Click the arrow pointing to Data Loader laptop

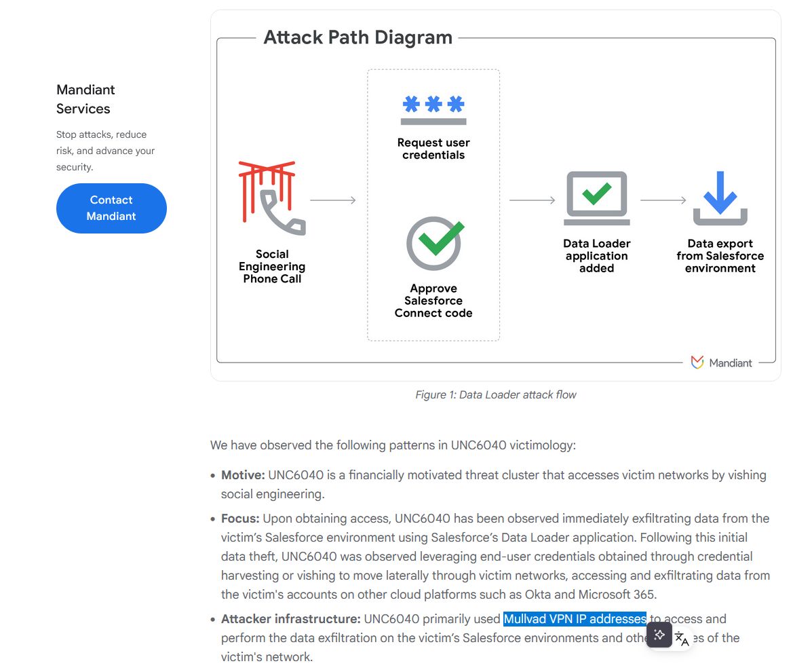533,200
